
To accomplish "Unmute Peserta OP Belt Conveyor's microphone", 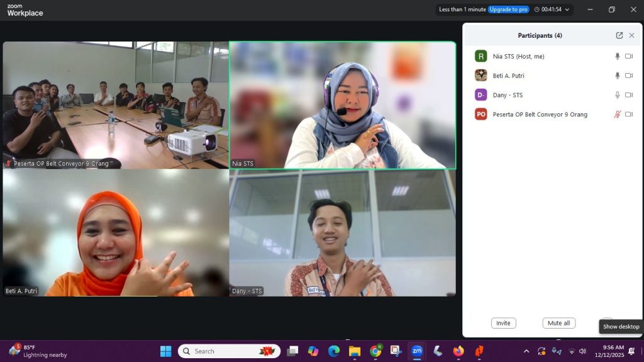I will [617, 115].
